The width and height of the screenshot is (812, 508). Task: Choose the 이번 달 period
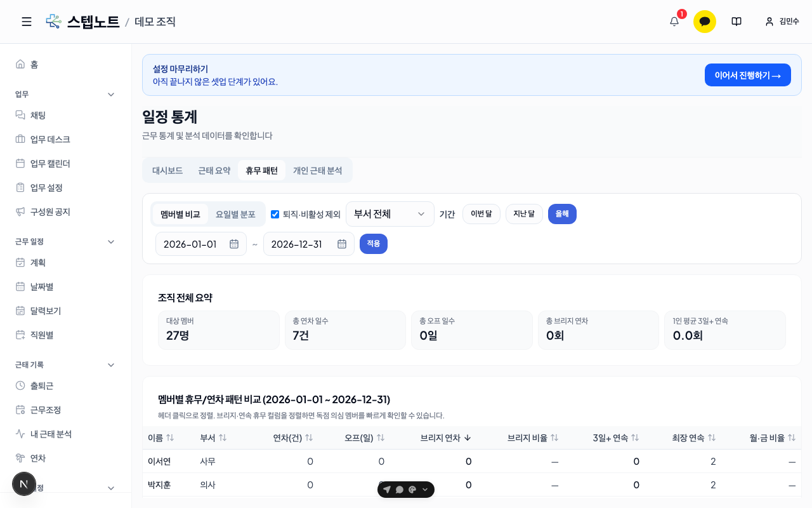tap(481, 214)
